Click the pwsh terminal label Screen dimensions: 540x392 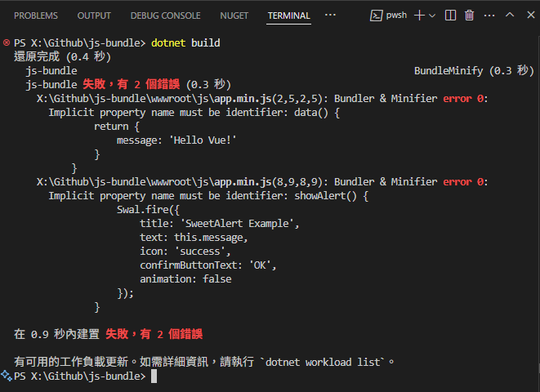click(396, 16)
